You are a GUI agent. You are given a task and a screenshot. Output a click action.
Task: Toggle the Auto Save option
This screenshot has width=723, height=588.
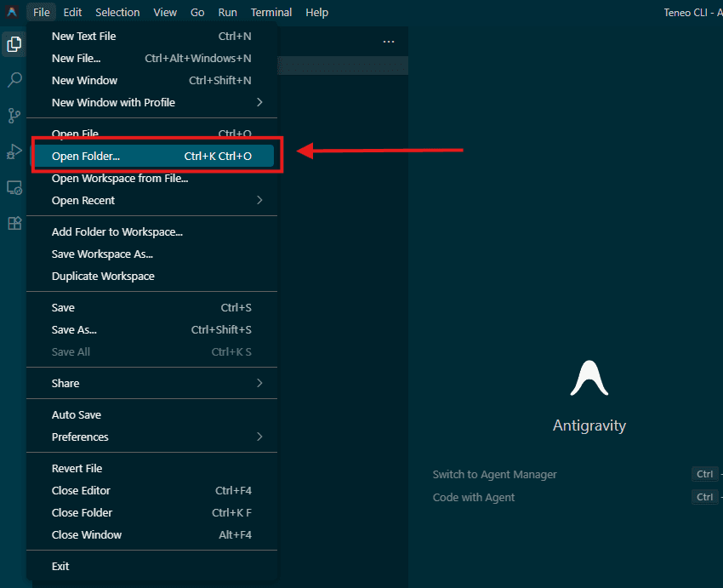(x=151, y=414)
